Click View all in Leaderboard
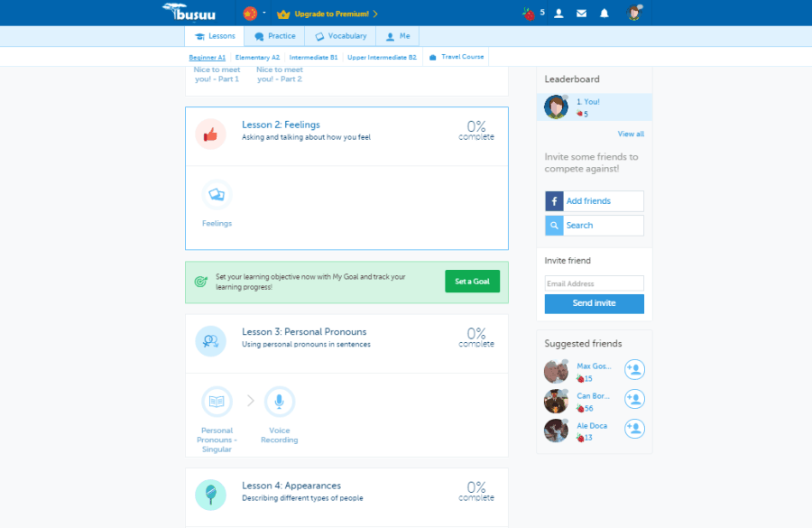812x528 pixels. pyautogui.click(x=631, y=134)
